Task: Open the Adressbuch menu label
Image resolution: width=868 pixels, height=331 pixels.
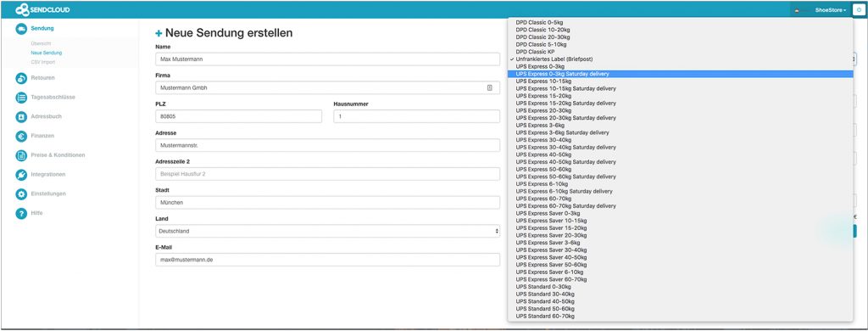Action: tap(47, 116)
